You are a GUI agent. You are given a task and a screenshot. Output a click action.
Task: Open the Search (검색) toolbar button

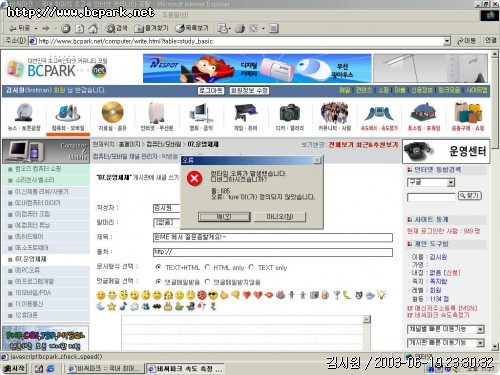[x=116, y=28]
